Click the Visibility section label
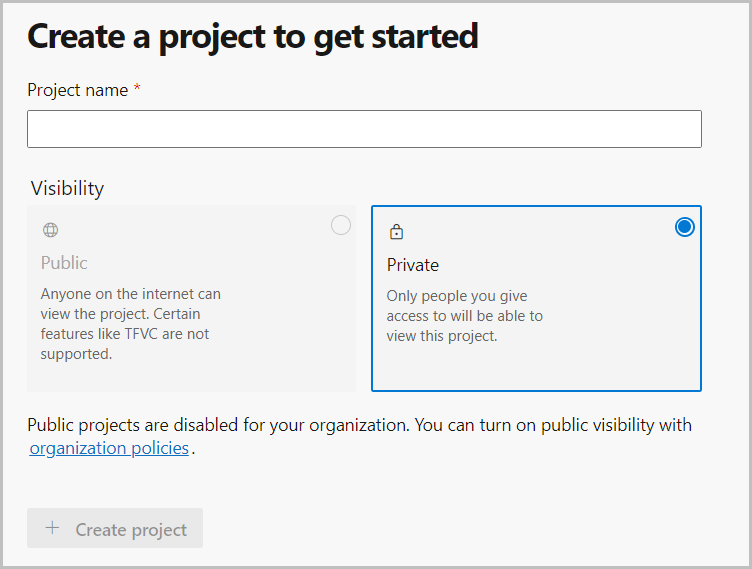752x569 pixels. tap(67, 188)
